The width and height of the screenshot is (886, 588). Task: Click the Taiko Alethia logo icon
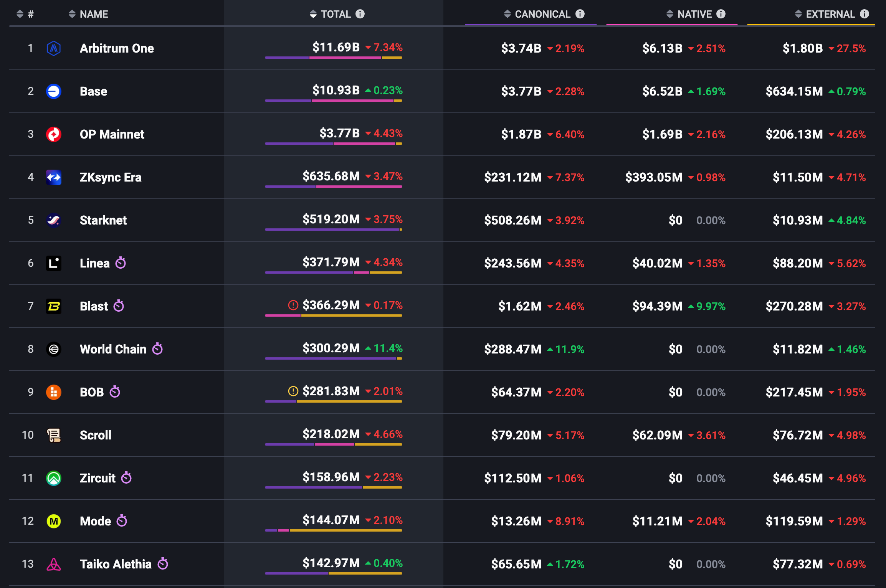54,564
